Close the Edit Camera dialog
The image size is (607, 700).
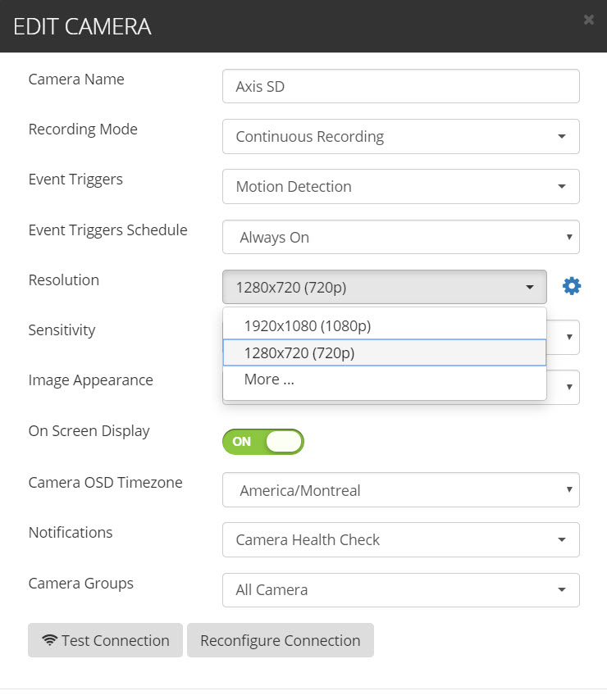(588, 20)
